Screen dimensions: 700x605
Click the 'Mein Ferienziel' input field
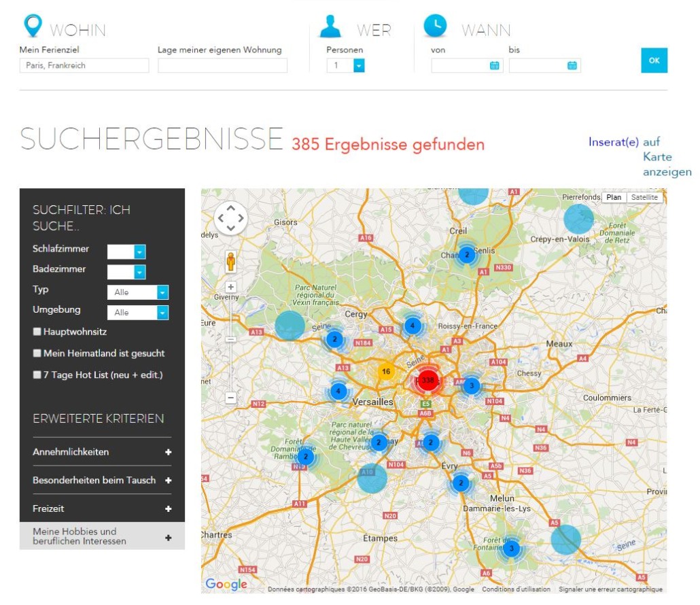pyautogui.click(x=84, y=66)
